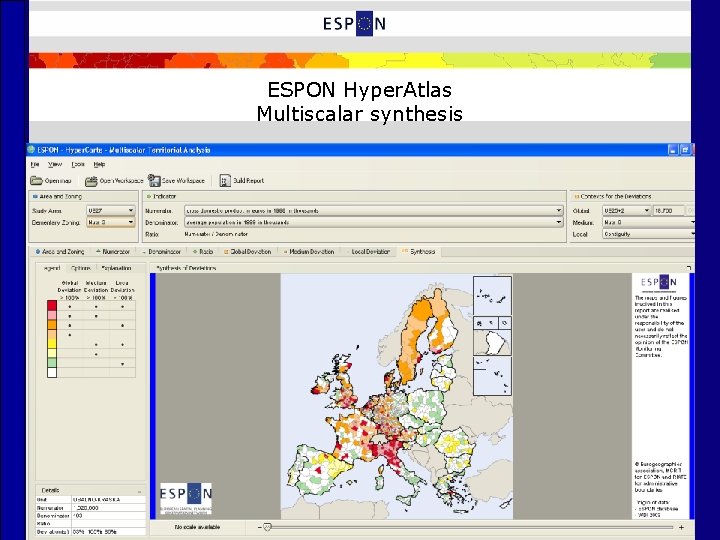Click the dark orange legend swatch
Screen dimensions: 720x540
[x=52, y=325]
